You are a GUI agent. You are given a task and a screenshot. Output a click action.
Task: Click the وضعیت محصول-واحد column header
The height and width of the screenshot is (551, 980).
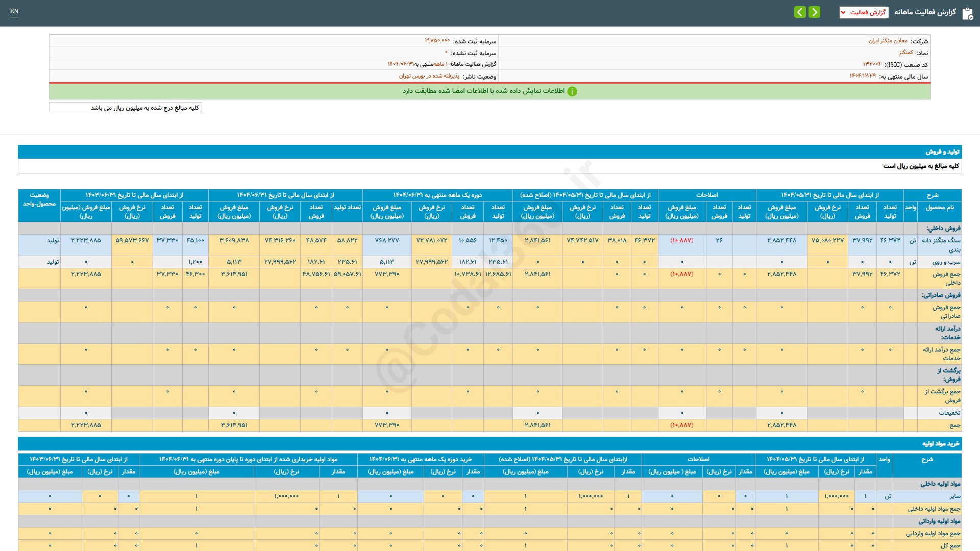coord(39,199)
